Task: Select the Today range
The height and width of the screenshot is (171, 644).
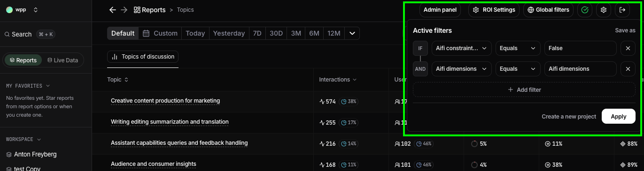Action: (195, 33)
